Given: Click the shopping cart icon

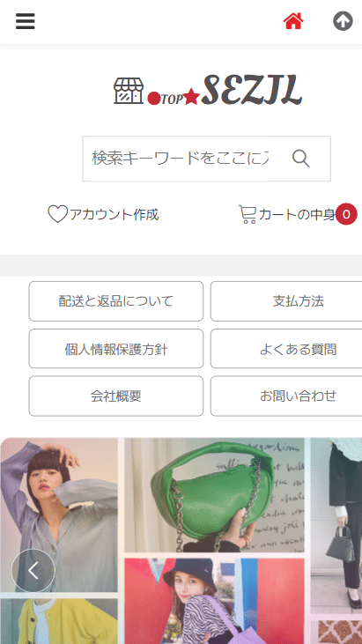Looking at the screenshot, I should pyautogui.click(x=247, y=214).
